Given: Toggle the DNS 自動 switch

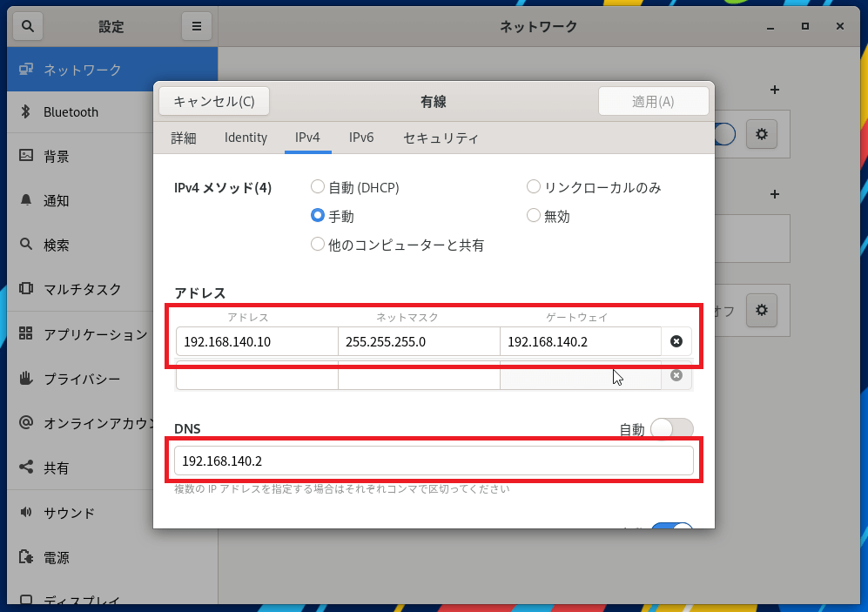Looking at the screenshot, I should click(x=671, y=428).
